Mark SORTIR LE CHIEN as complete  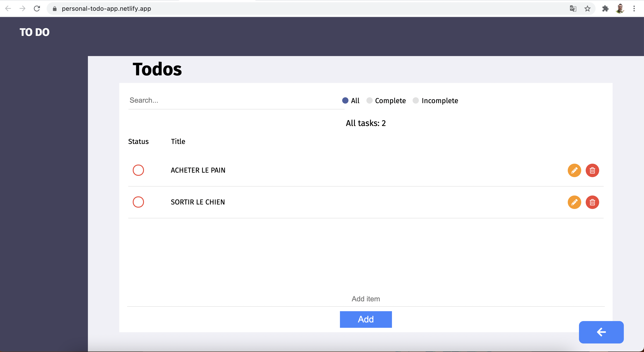[x=138, y=202]
